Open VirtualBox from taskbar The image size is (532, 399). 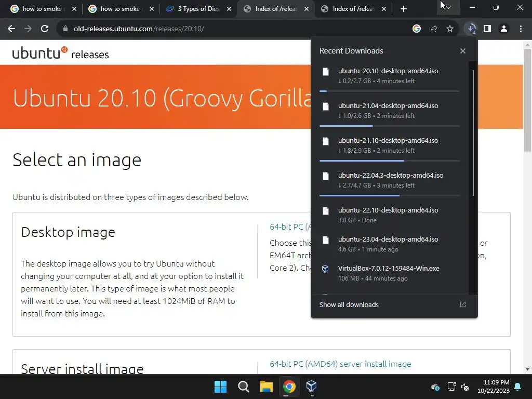(311, 387)
